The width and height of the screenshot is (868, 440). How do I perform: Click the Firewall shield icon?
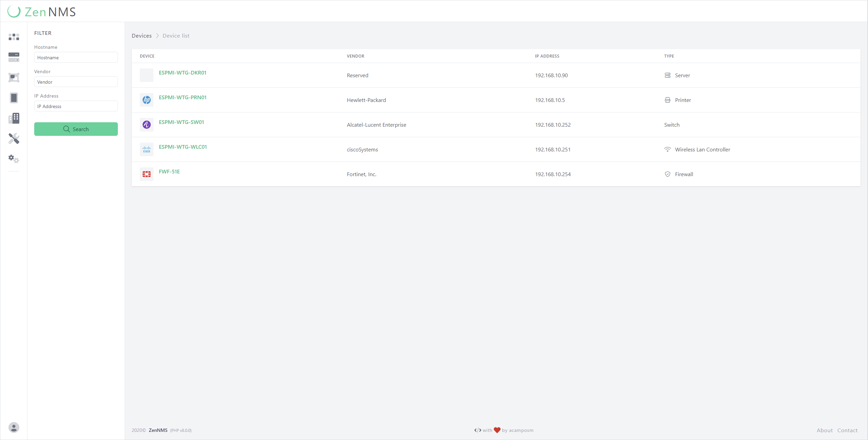668,174
